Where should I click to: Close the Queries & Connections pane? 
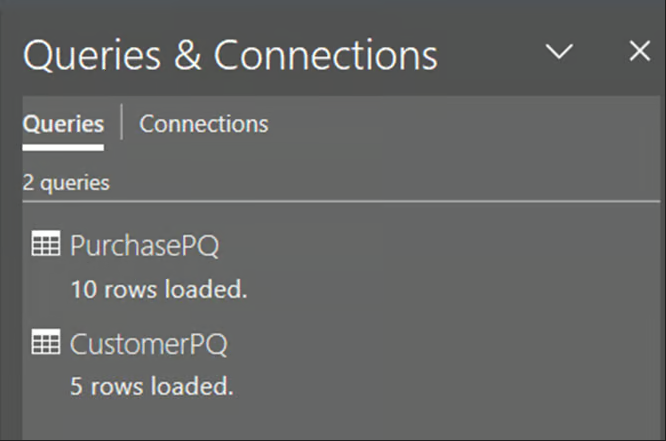(x=638, y=52)
